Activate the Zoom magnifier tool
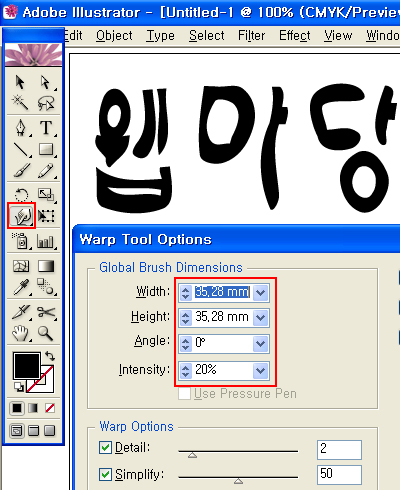The image size is (400, 490). pos(45,333)
